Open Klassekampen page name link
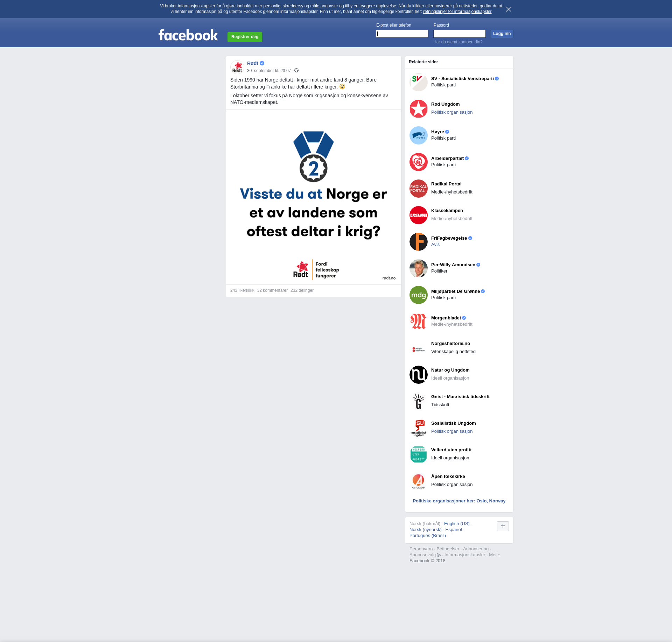 [x=447, y=211]
